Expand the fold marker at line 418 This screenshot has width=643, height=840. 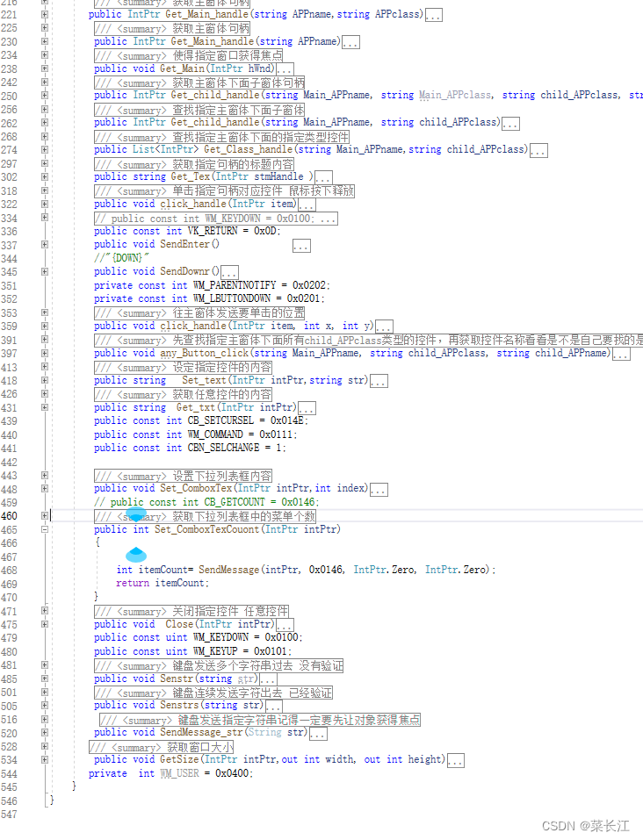tap(45, 380)
